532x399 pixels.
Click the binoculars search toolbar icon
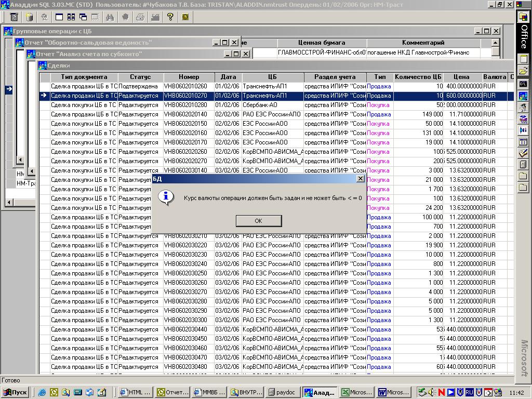[110, 17]
